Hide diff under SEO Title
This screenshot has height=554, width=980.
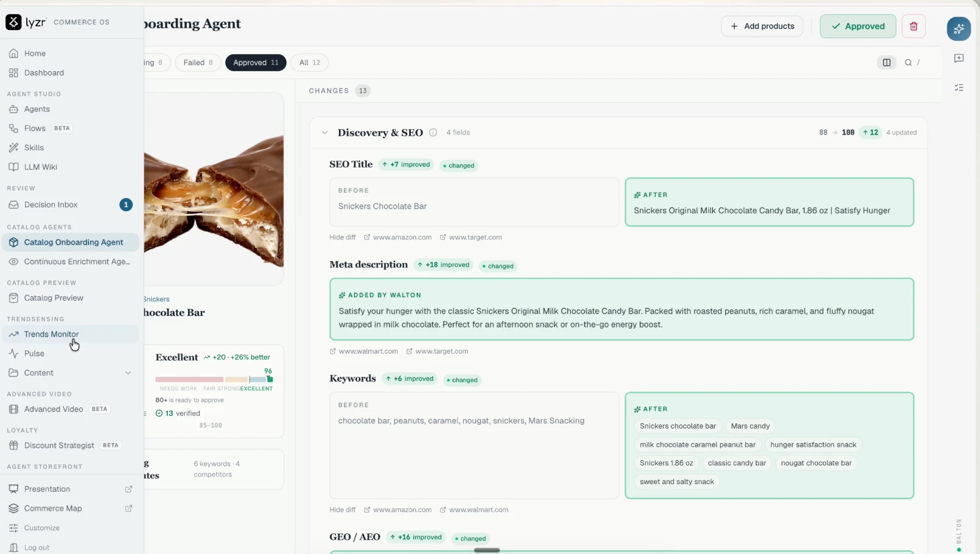click(x=342, y=237)
